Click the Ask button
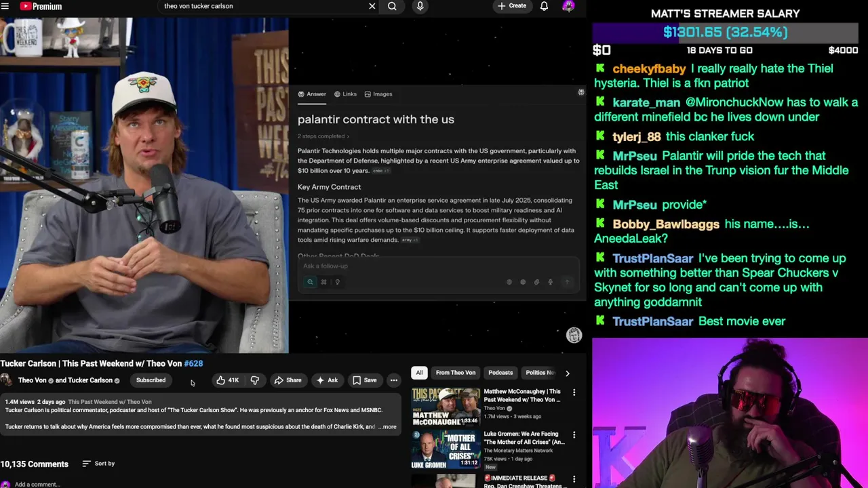 click(327, 380)
